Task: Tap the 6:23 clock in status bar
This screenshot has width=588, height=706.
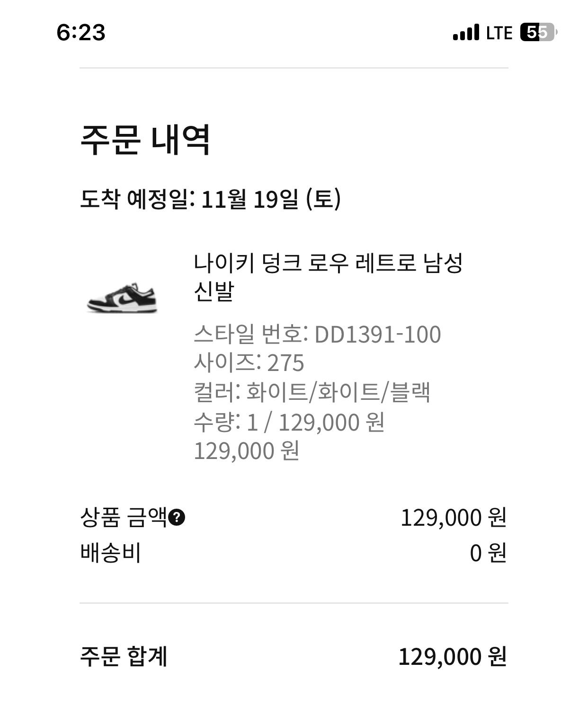Action: click(x=81, y=32)
